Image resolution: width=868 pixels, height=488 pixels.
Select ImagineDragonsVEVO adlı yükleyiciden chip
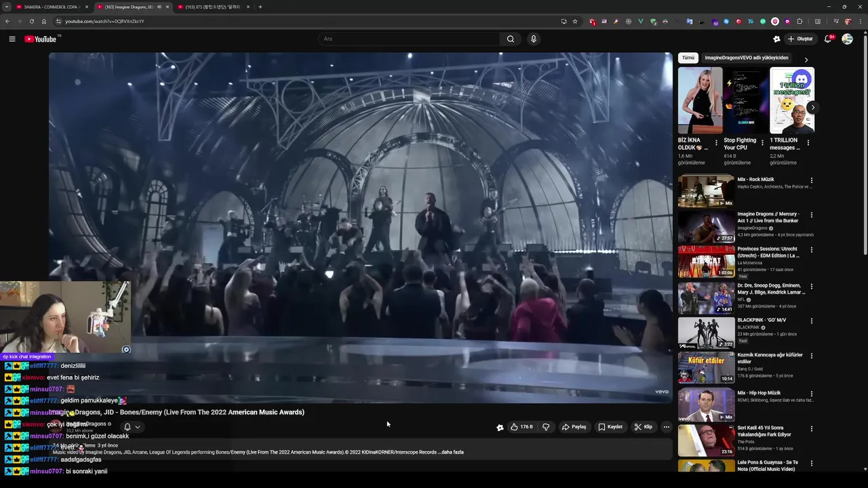coord(747,58)
